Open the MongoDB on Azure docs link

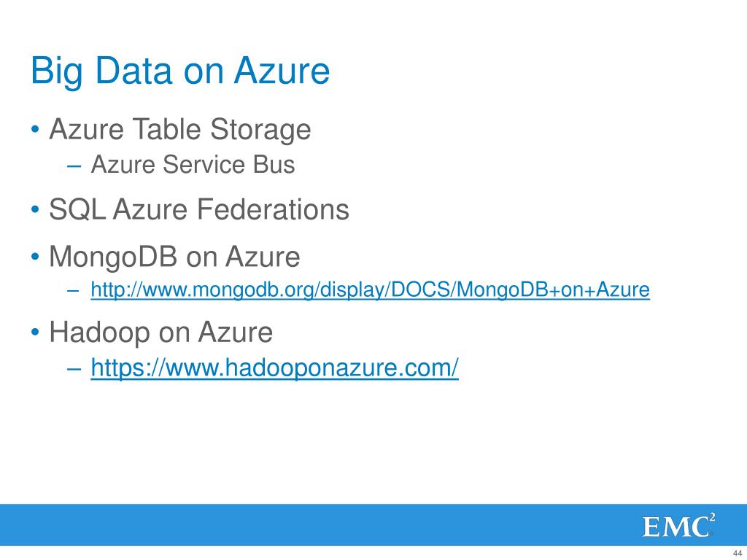370,289
